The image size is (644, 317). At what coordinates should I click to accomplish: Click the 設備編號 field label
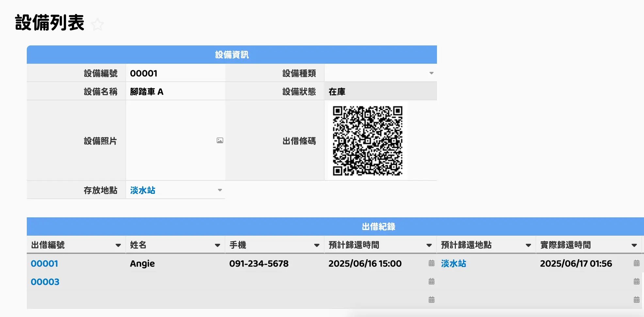tap(101, 73)
